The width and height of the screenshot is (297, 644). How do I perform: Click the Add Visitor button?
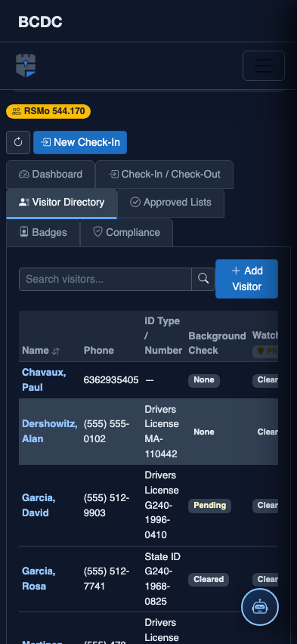tap(246, 279)
